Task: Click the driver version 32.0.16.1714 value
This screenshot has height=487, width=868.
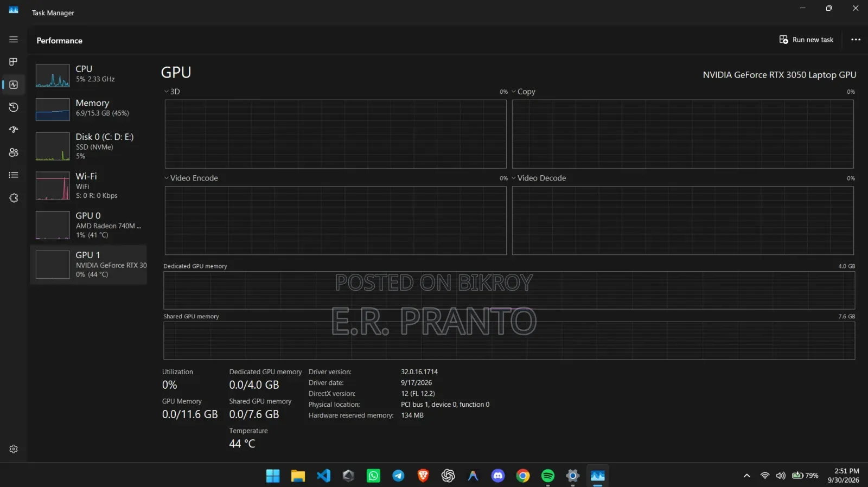Action: (x=419, y=372)
